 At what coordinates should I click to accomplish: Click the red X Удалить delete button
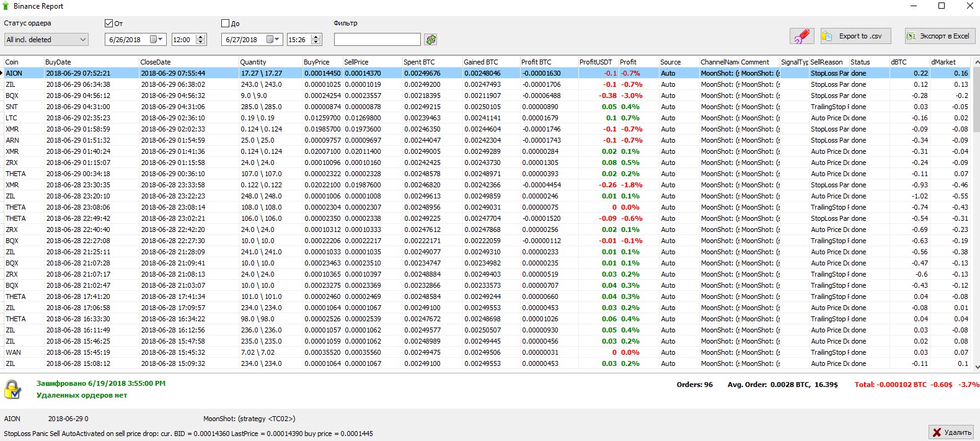coord(950,432)
